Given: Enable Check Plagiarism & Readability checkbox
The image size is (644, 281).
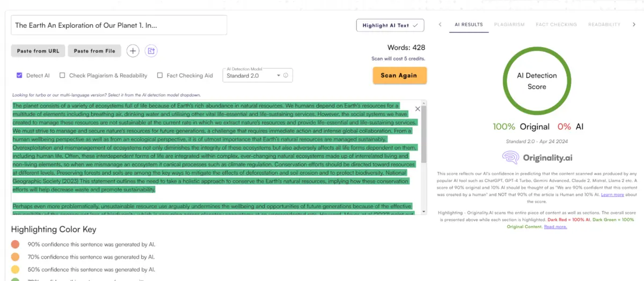Looking at the screenshot, I should [62, 76].
